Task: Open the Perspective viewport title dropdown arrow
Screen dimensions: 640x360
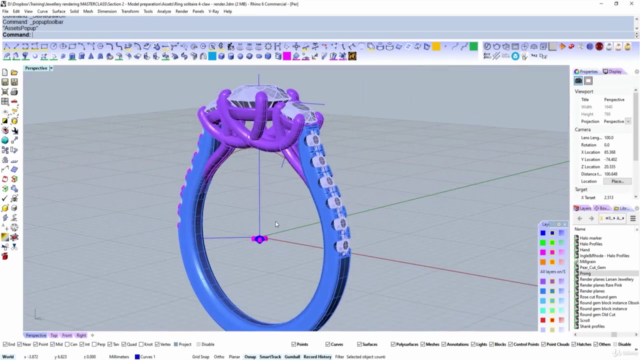Action: pyautogui.click(x=51, y=68)
